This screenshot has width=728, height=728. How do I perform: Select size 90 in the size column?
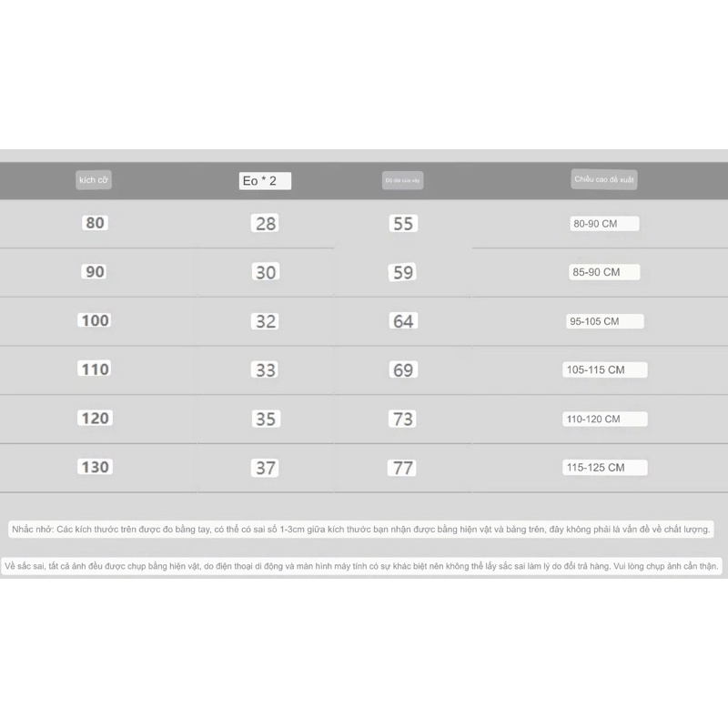pyautogui.click(x=95, y=272)
